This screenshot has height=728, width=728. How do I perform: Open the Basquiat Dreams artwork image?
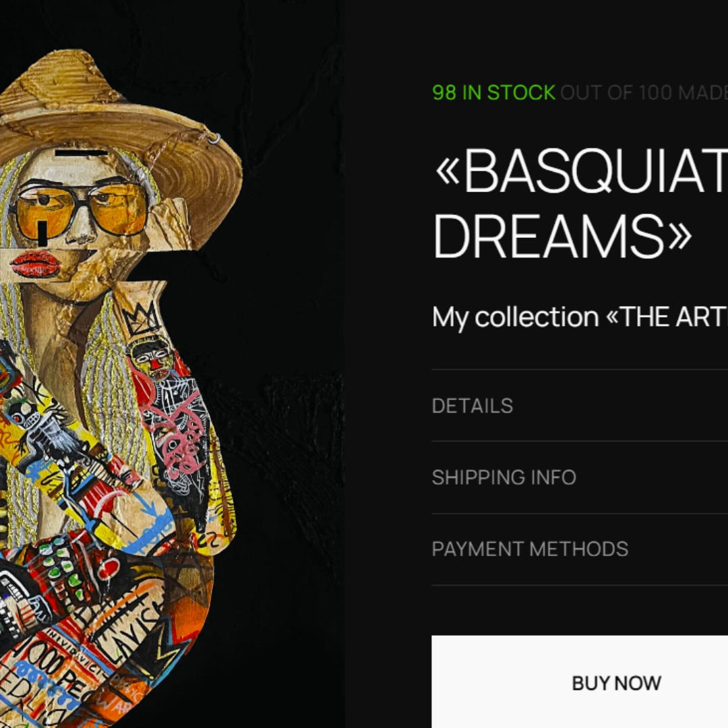coord(172,364)
